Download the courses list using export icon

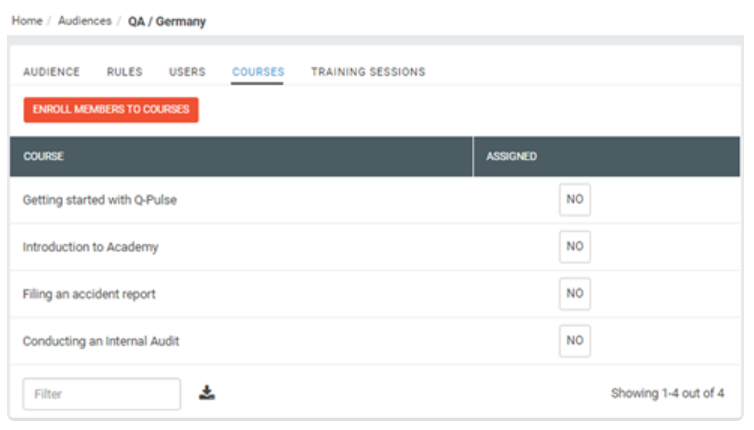pyautogui.click(x=207, y=392)
